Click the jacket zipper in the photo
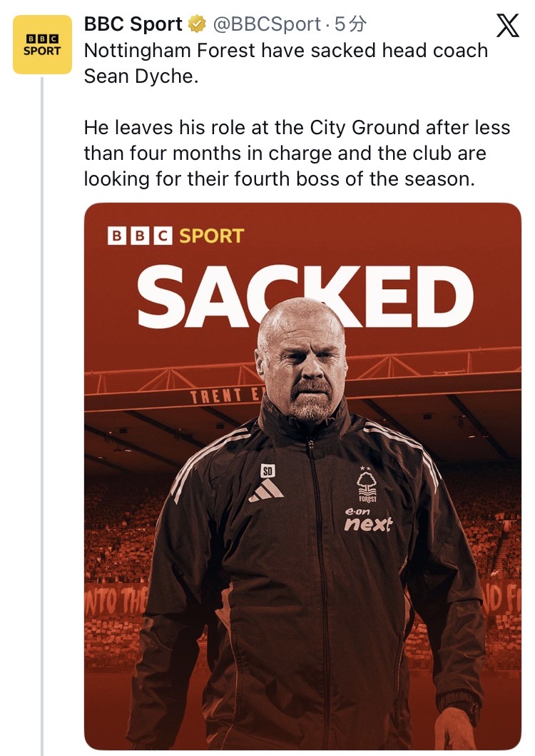Screen dimensions: 535x756 (x=317, y=571)
